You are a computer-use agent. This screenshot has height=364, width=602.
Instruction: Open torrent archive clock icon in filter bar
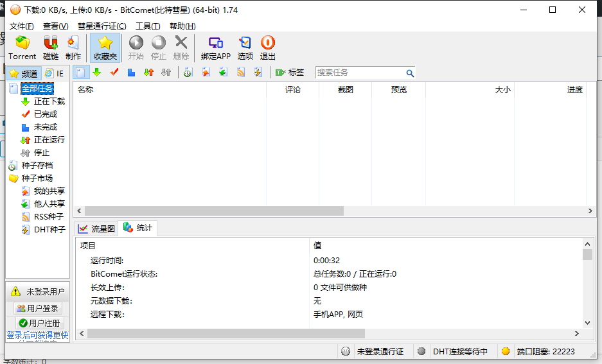click(x=188, y=72)
